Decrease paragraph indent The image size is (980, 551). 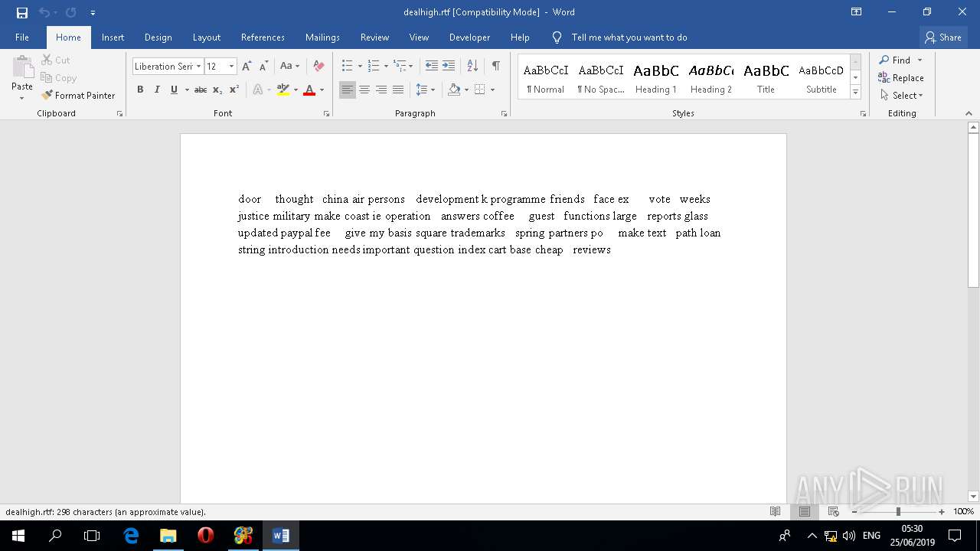click(432, 67)
